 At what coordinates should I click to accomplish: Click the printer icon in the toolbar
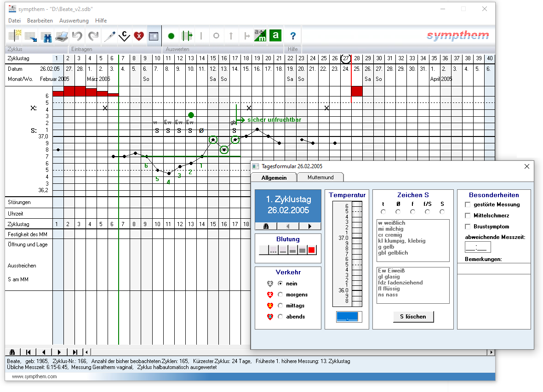click(62, 36)
